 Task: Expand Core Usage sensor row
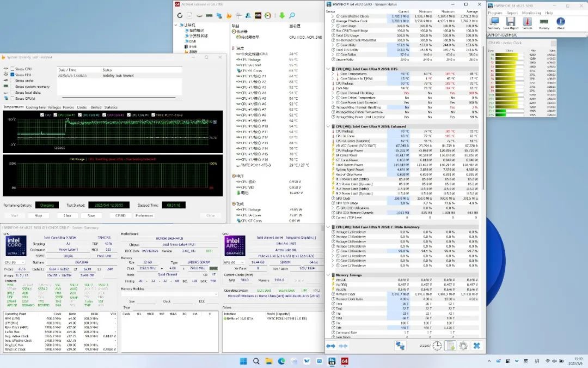pyautogui.click(x=333, y=26)
